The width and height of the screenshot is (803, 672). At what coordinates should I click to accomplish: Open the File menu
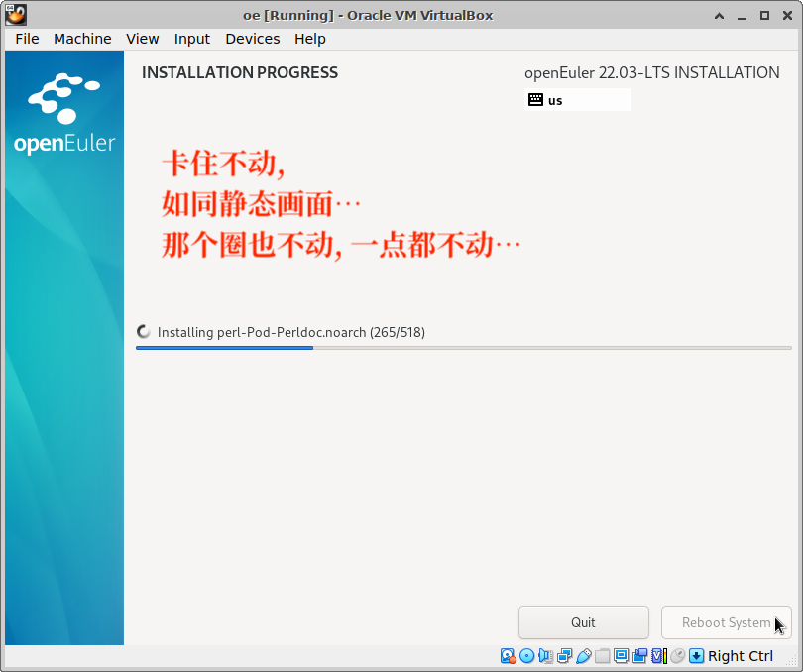click(x=27, y=39)
